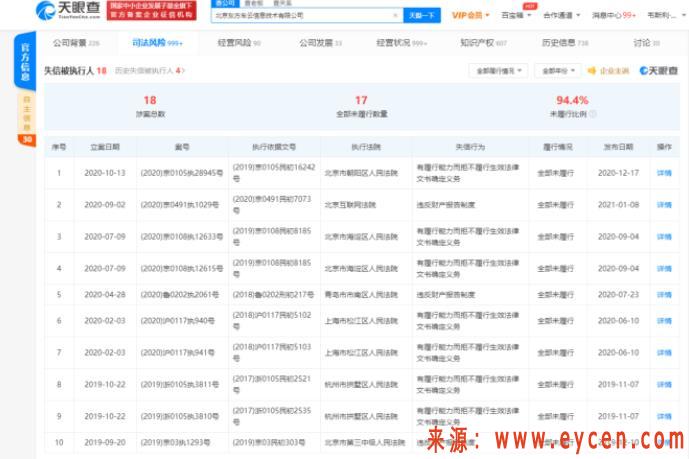Open the 知识产权 tab

[x=483, y=43]
